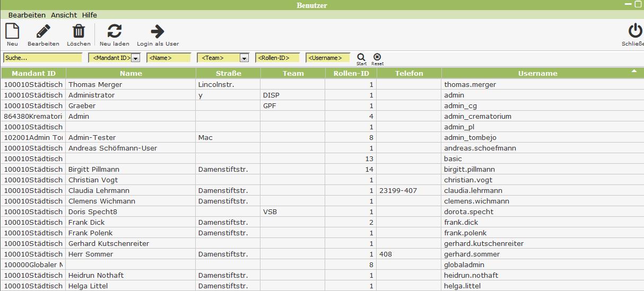
Task: Open the Bearbeiten menu
Action: tap(27, 15)
